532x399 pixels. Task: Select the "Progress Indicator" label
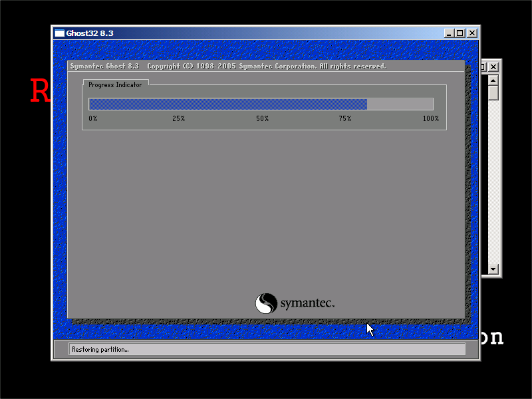(115, 85)
